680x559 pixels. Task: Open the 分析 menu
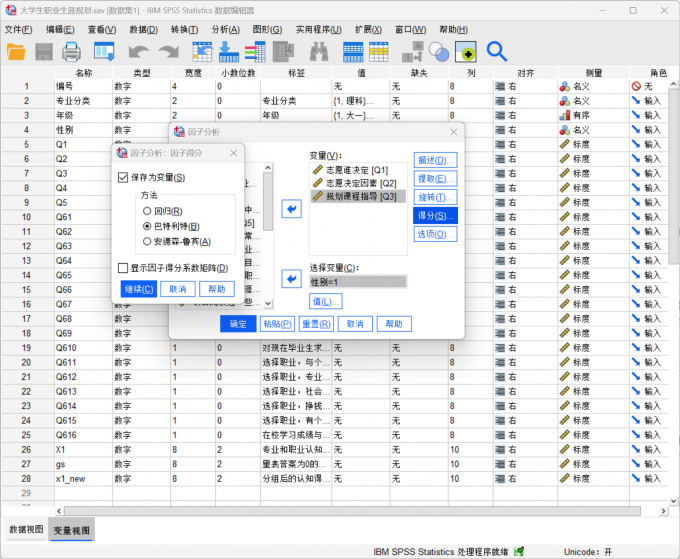pos(226,29)
